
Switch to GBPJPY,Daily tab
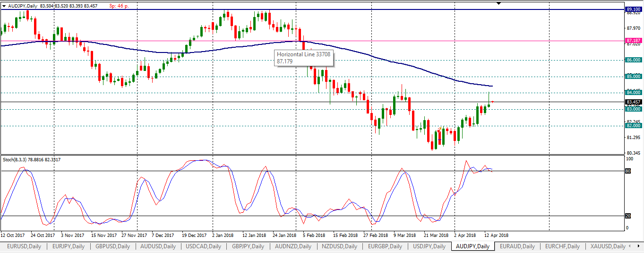pos(248,246)
